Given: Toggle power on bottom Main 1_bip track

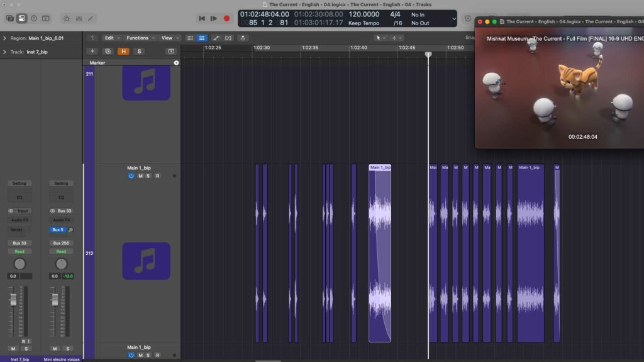Looking at the screenshot, I should pyautogui.click(x=131, y=356).
